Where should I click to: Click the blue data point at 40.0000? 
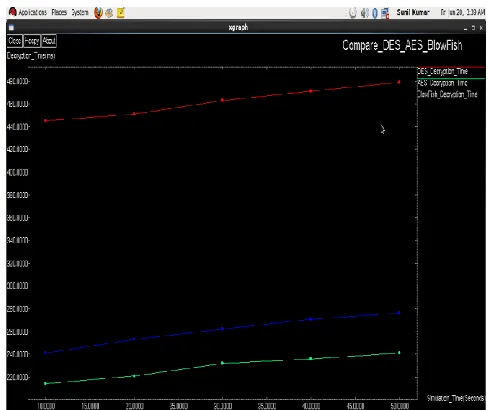[x=311, y=319]
